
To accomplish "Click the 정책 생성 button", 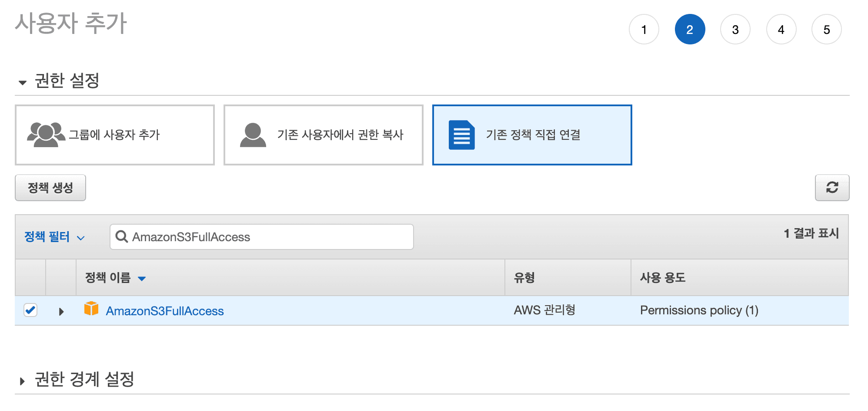I will point(50,188).
